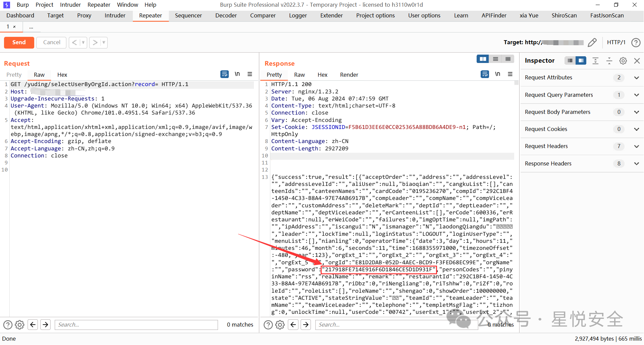644x345 pixels.
Task: Toggle non-printable \n icon in Request pane
Action: pyautogui.click(x=237, y=74)
